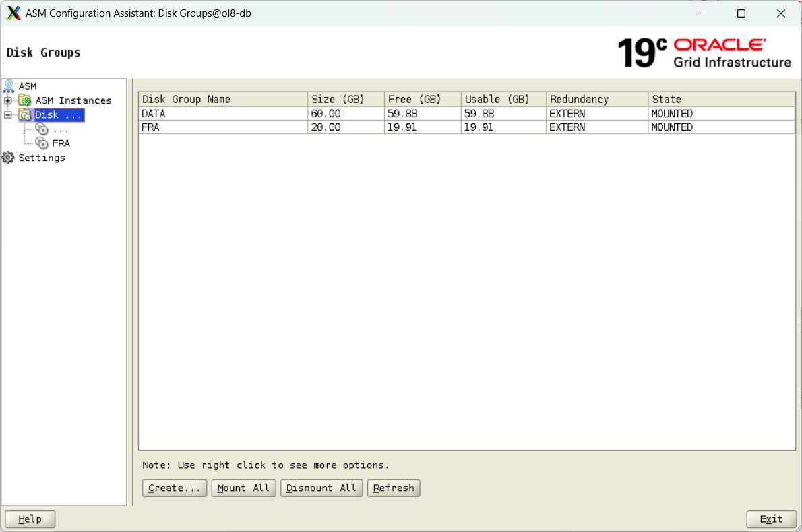
Task: Click the MOUNTED state of FRA row
Action: 722,127
